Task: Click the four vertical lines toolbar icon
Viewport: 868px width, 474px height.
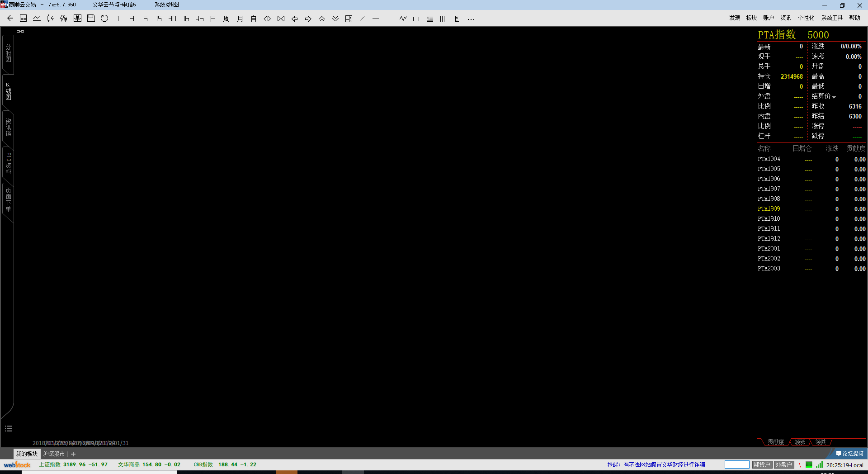Action: (x=443, y=19)
